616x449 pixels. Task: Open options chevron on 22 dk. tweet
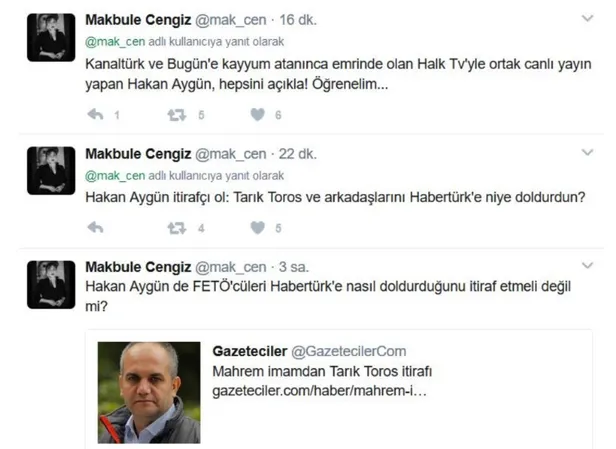coord(587,152)
